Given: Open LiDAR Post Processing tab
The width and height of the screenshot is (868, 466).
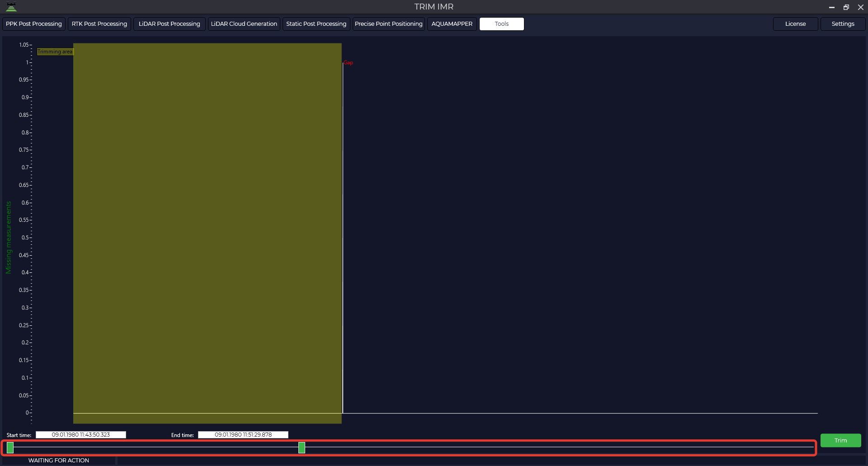Looking at the screenshot, I should coord(170,24).
